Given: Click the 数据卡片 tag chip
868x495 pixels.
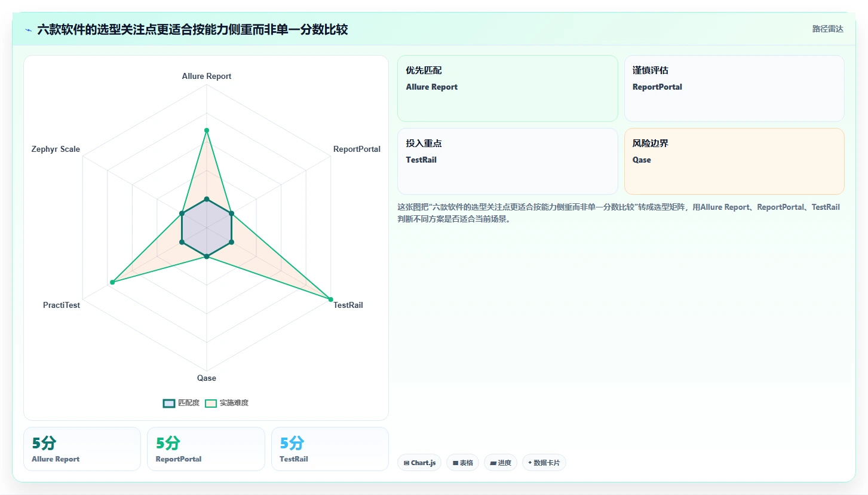Looking at the screenshot, I should (x=544, y=463).
